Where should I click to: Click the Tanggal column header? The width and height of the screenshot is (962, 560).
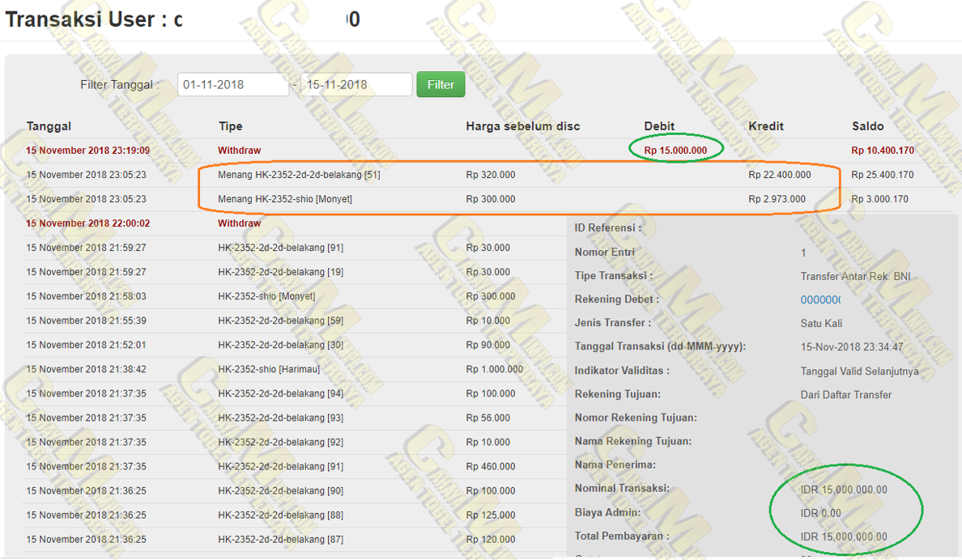coord(49,126)
